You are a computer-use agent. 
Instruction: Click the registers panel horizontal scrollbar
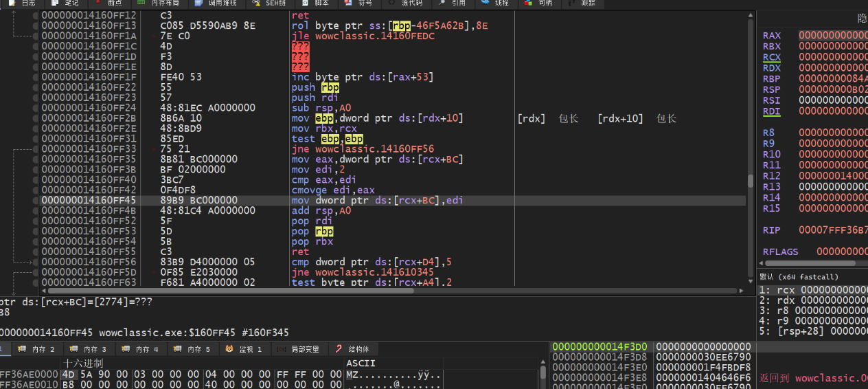(813, 263)
